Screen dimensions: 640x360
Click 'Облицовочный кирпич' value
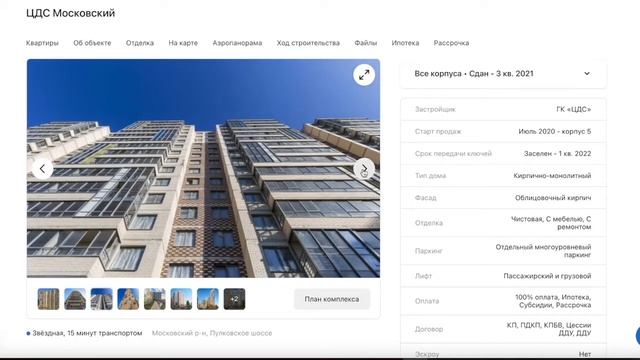click(553, 198)
